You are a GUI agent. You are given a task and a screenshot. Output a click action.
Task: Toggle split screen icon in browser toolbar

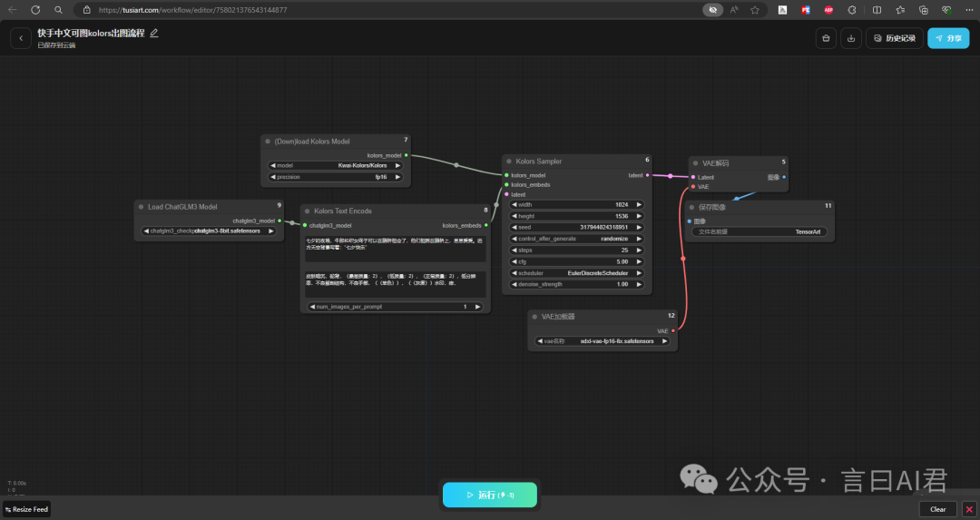[877, 10]
